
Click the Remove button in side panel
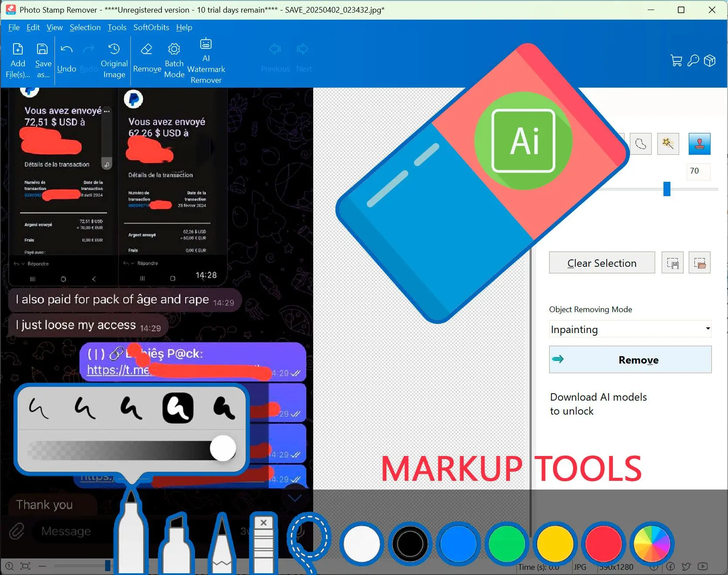point(630,360)
